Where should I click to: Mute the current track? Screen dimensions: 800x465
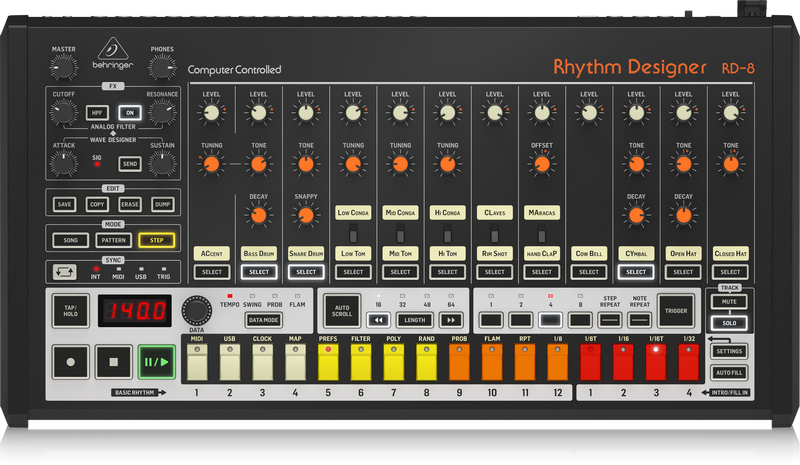729,300
